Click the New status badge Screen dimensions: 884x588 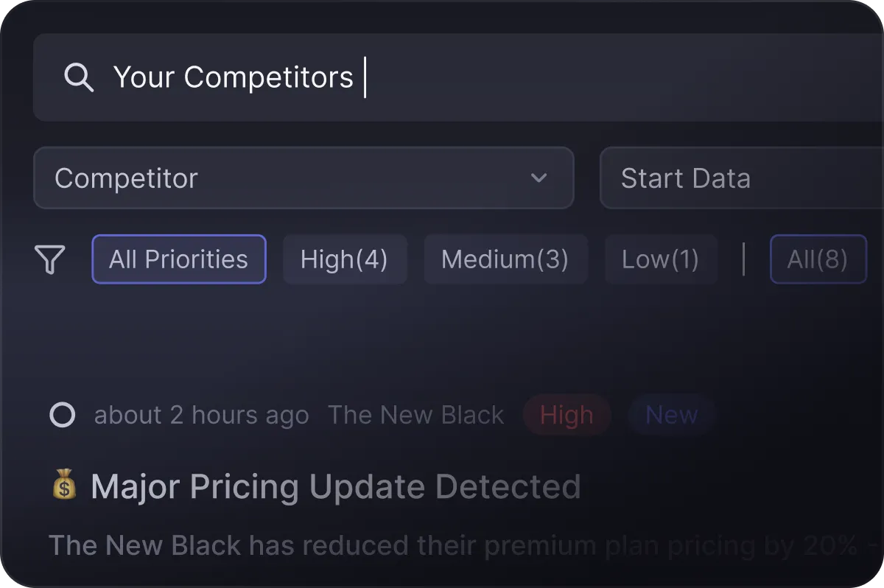[x=671, y=414]
